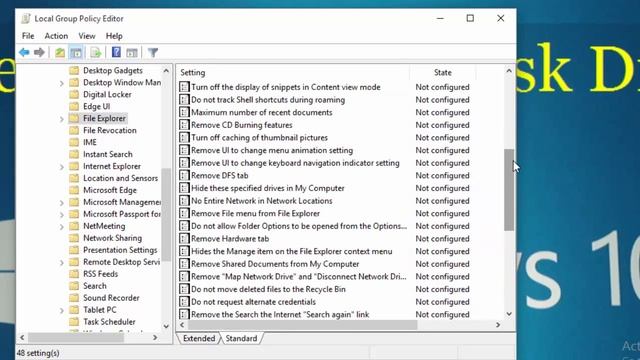Click the settings list horizontal scrollbar thumb
The height and width of the screenshot is (360, 640).
pyautogui.click(x=302, y=325)
